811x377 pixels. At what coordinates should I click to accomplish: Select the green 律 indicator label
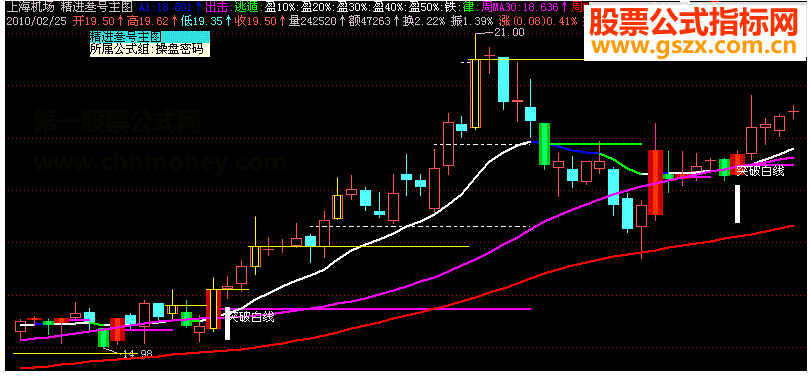470,7
